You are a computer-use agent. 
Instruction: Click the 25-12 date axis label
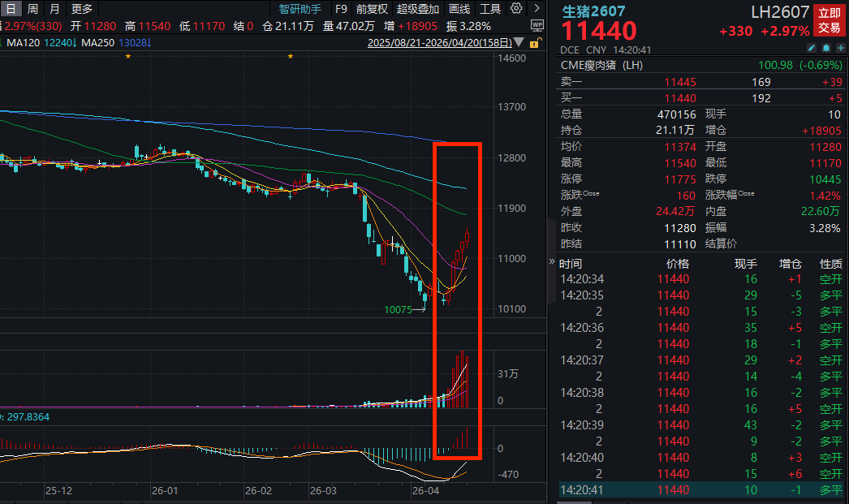(58, 491)
